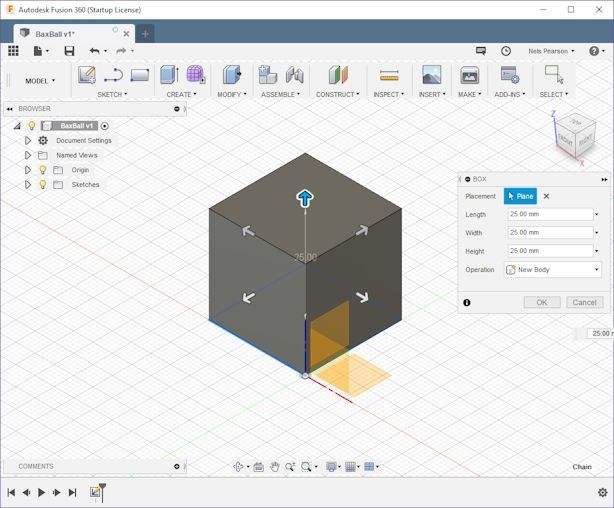
Task: Select the window Select tool
Action: tap(554, 74)
